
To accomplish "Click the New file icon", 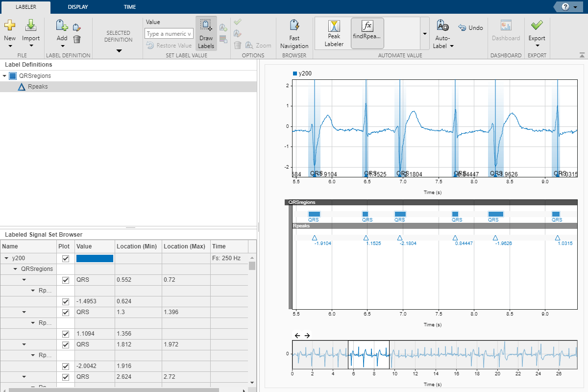I will [x=10, y=26].
